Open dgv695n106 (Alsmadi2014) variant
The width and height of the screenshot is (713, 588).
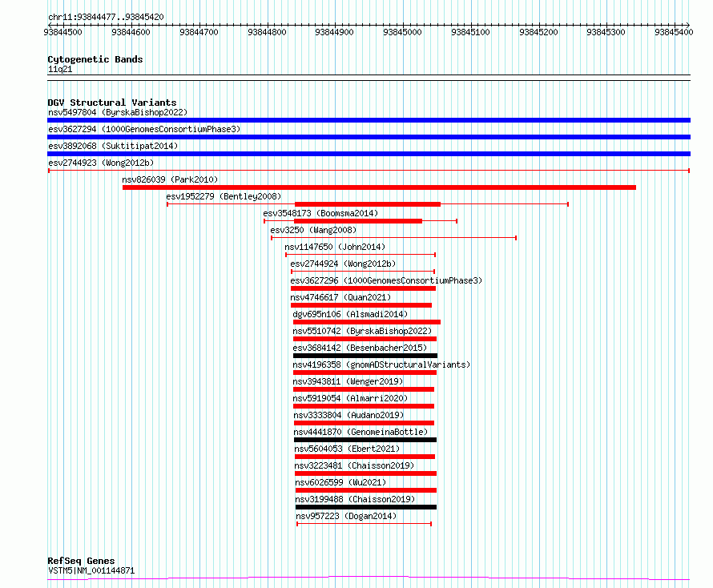coord(350,314)
